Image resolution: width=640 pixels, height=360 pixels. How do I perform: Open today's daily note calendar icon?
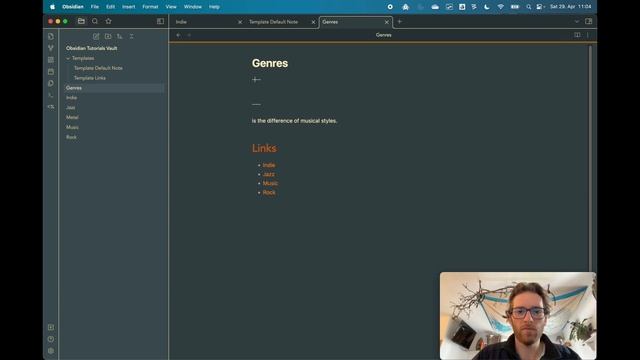coord(51,72)
